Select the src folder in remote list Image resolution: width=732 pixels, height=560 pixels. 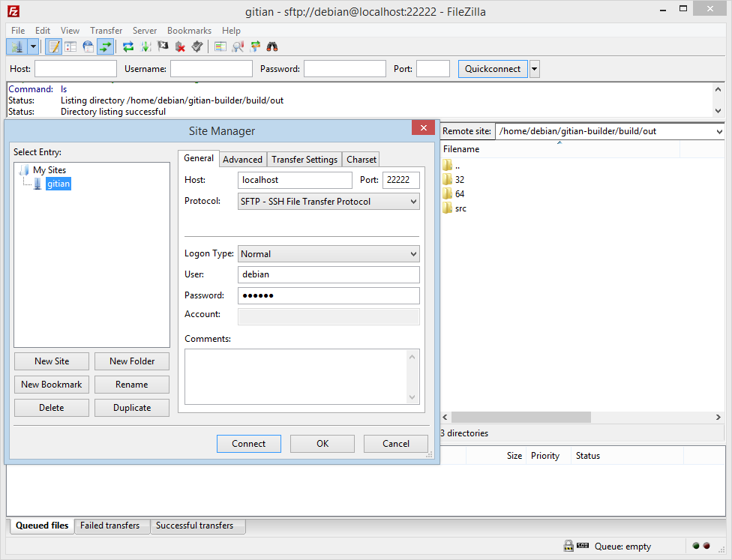[460, 208]
